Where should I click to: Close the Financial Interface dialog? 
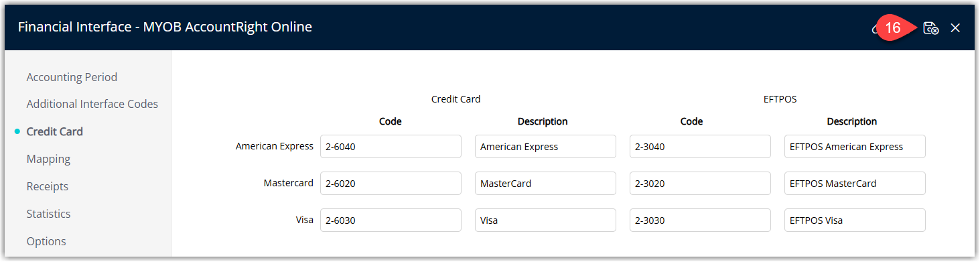pyautogui.click(x=956, y=27)
